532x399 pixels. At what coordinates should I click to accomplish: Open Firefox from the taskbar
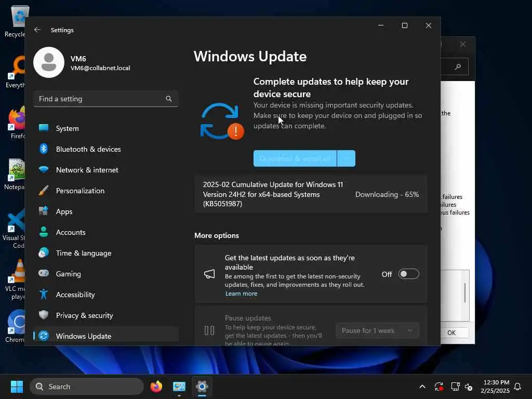pos(156,387)
